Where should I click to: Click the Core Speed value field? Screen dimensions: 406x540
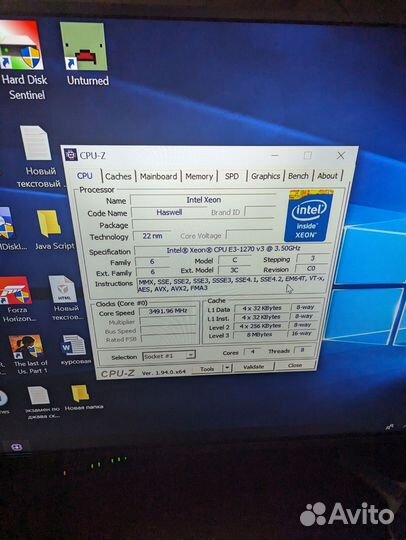[168, 311]
